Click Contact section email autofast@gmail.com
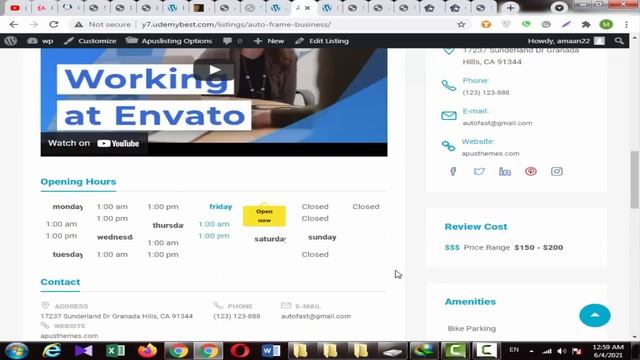640x360 pixels. click(316, 316)
